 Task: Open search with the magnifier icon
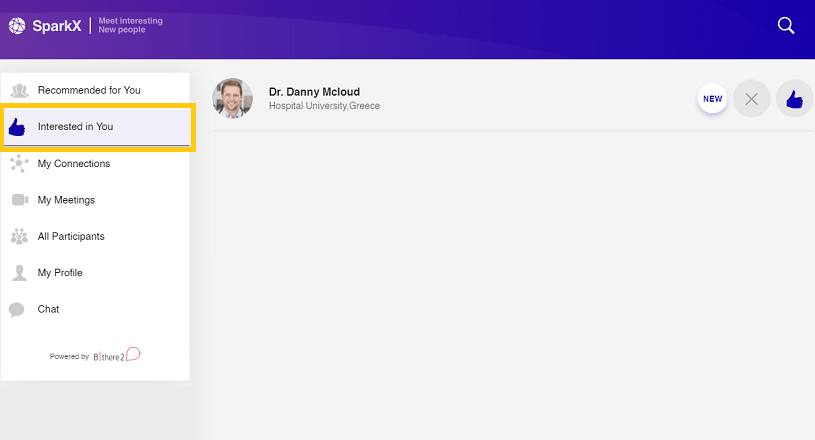click(786, 25)
